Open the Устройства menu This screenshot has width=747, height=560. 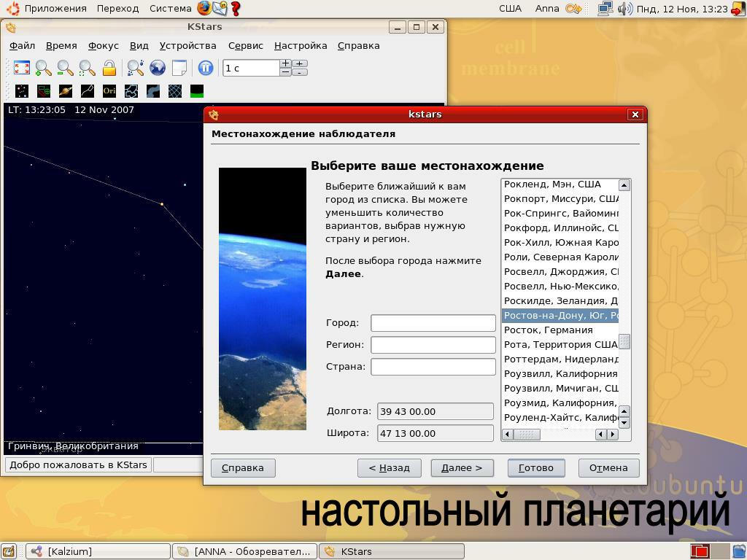[x=187, y=46]
